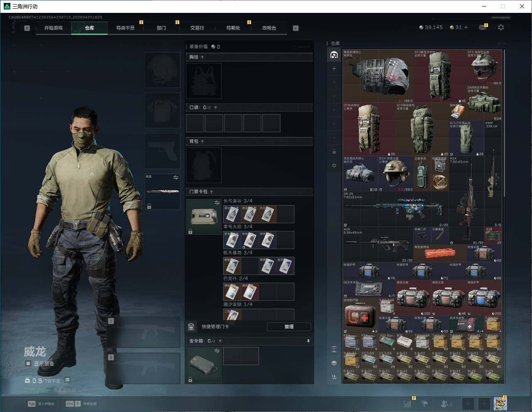532x412 pixels.
Task: Select primary weapon slot 1
Action: [x=144, y=333]
